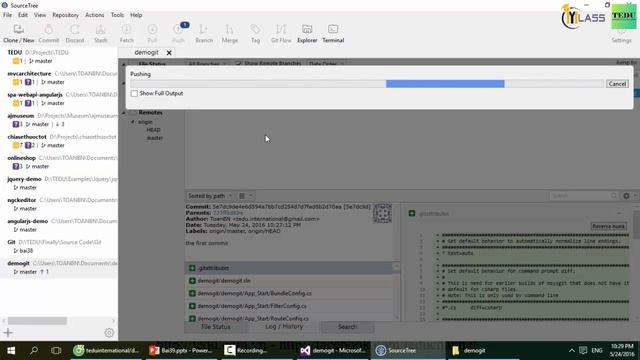This screenshot has height=360, width=640.
Task: Switch to Visual Studio demogit in taskbar
Action: (333, 351)
